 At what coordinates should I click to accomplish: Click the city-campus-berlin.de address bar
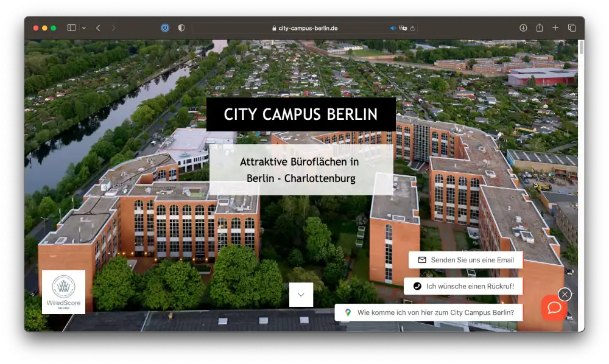pos(304,28)
